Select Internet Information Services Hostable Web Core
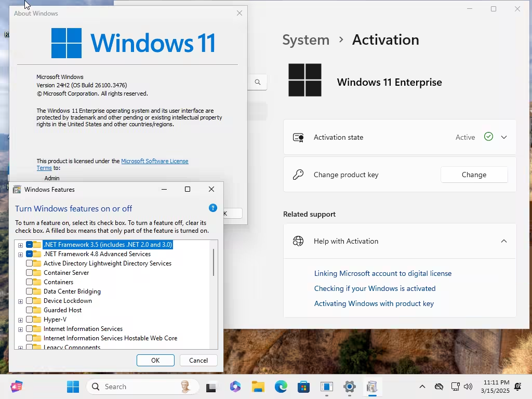 click(x=110, y=338)
